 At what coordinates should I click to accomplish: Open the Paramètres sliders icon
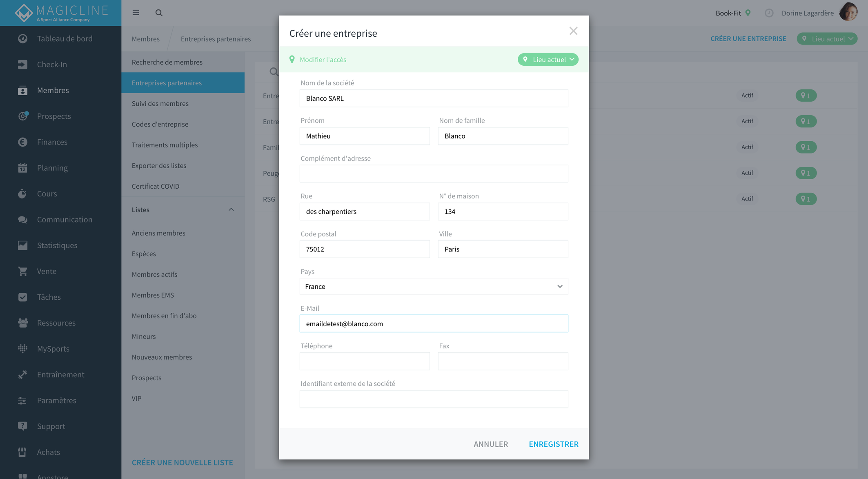(x=23, y=401)
